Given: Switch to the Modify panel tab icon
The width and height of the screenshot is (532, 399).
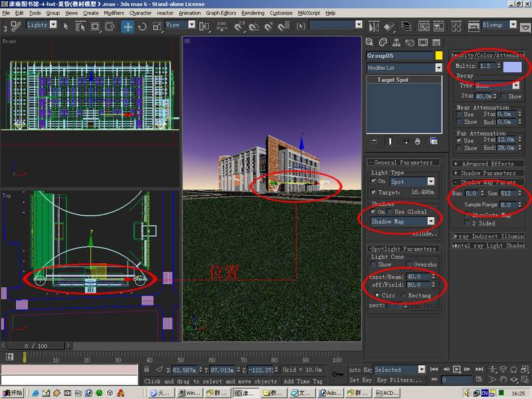Looking at the screenshot, I should click(383, 43).
